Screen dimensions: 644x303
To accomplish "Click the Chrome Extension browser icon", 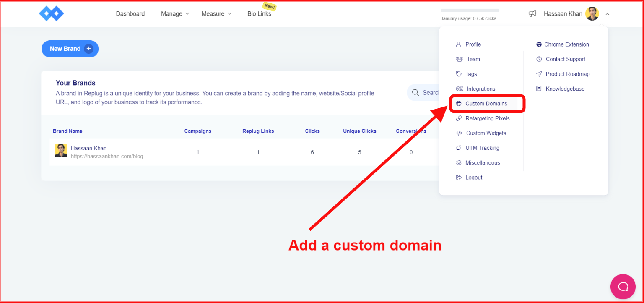I will 539,44.
